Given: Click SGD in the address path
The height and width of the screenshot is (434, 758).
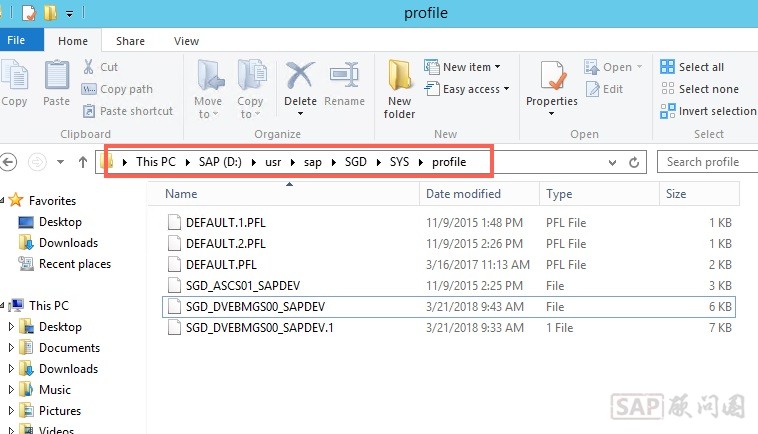Looking at the screenshot, I should coord(355,161).
